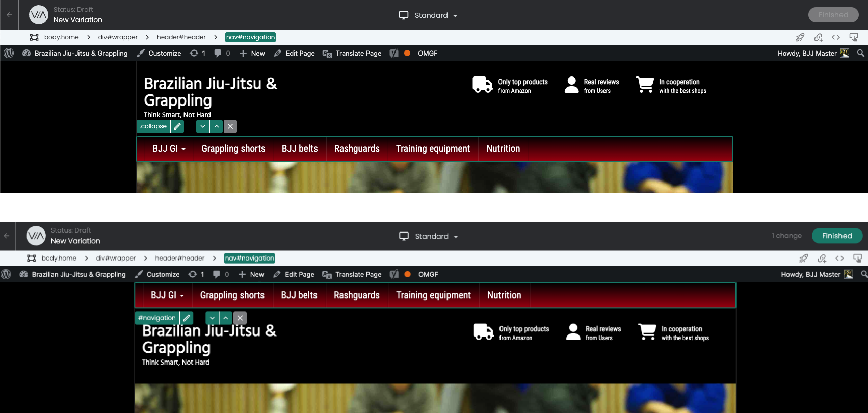
Task: Click the rocket icon in the lower breadcrumb bar
Action: coord(804,259)
